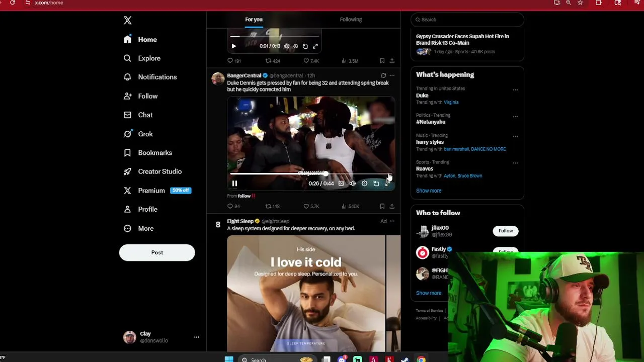Mute the top 0:13 video
Image resolution: width=644 pixels, height=362 pixels.
286,46
